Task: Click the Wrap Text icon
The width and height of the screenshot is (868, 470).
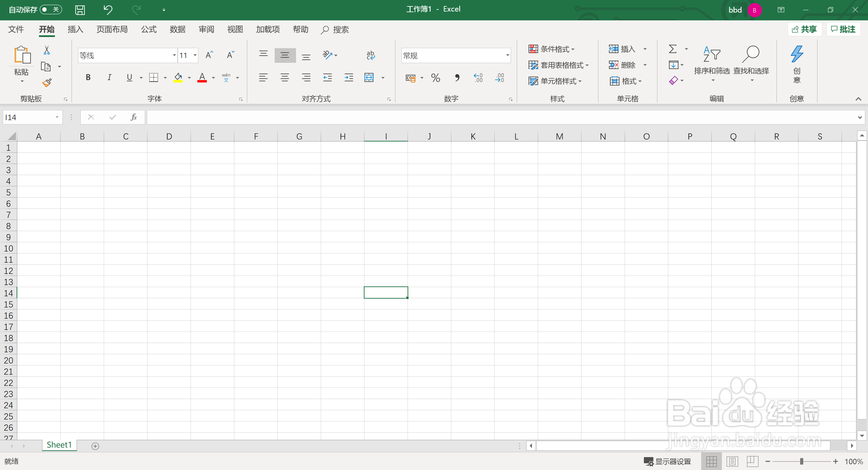Action: pos(371,55)
